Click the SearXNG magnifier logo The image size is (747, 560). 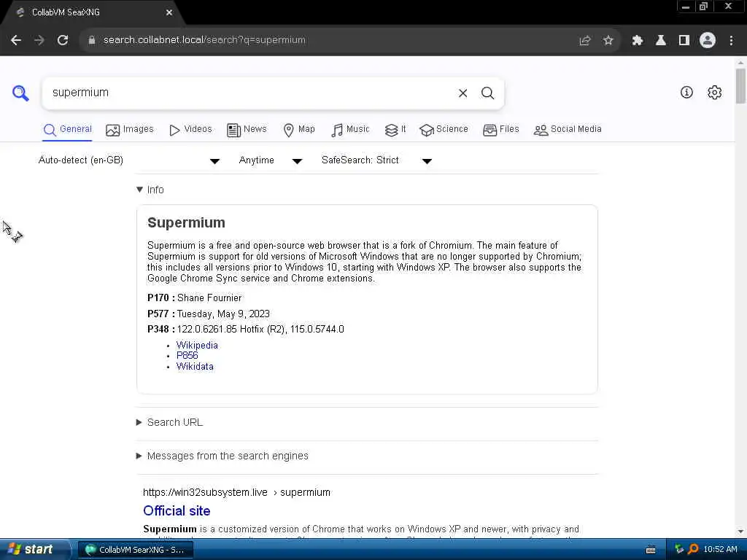20,93
